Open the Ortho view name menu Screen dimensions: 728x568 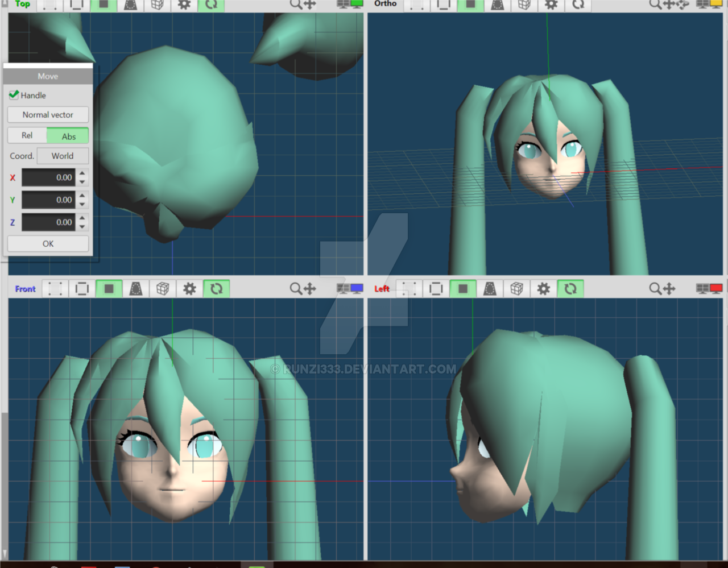click(x=385, y=3)
